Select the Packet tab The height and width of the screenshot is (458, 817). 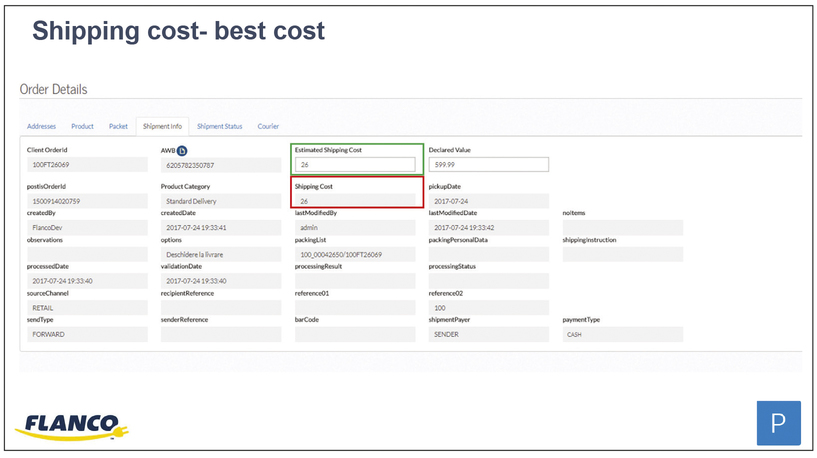(118, 127)
